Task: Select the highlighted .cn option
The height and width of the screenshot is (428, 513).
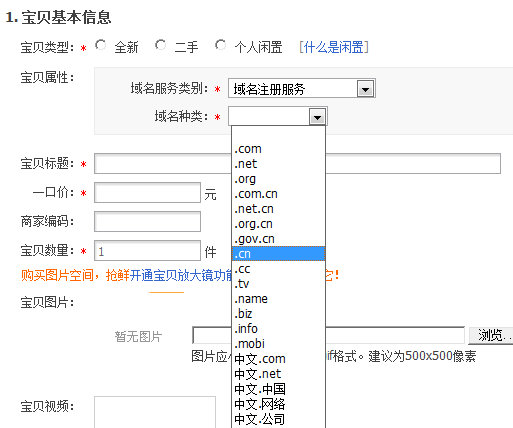Action: coord(278,254)
